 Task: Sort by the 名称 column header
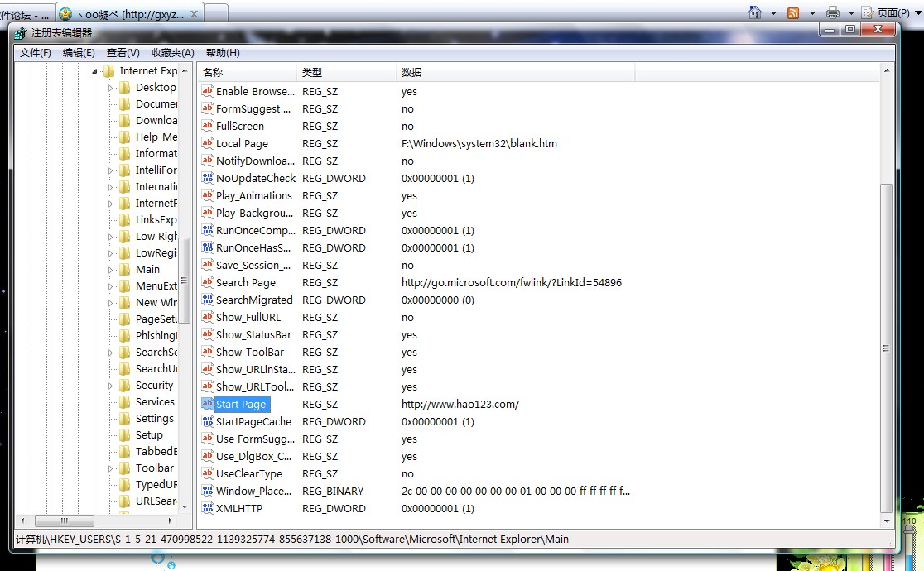click(247, 73)
